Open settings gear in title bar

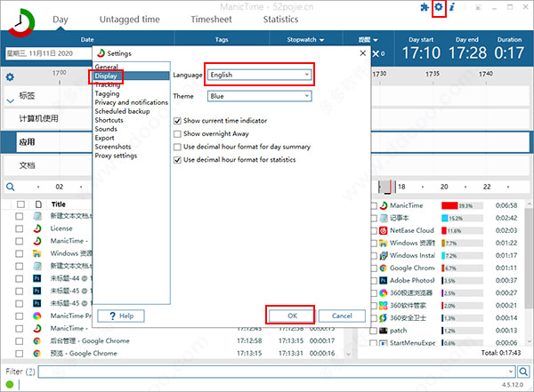pyautogui.click(x=439, y=6)
